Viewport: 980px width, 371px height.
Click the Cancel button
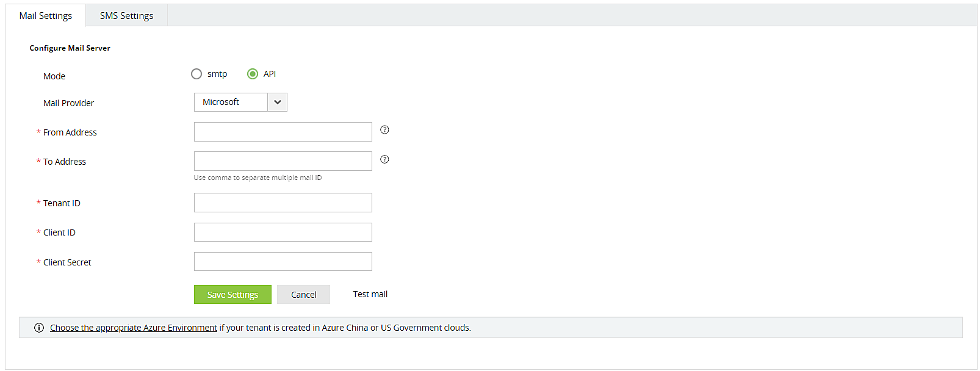pos(303,294)
